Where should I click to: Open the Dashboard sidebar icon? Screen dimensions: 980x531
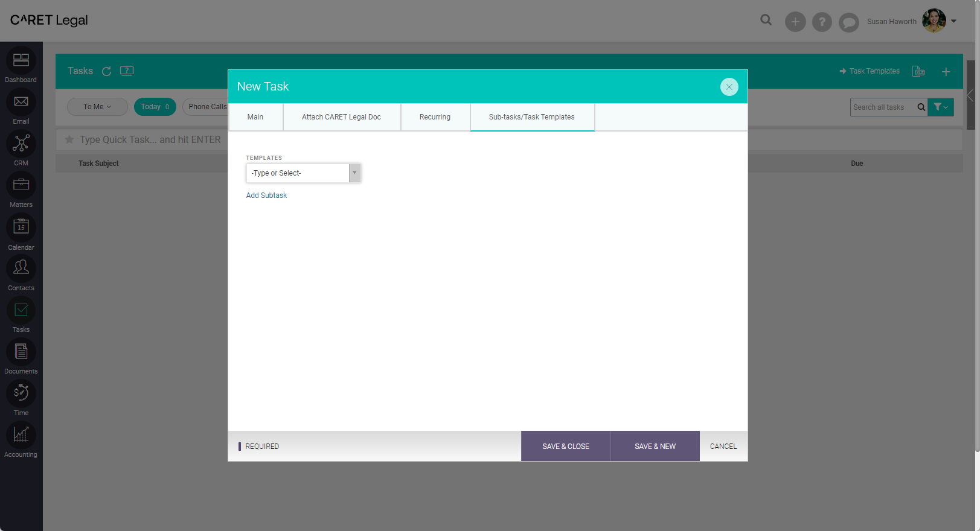click(x=21, y=60)
